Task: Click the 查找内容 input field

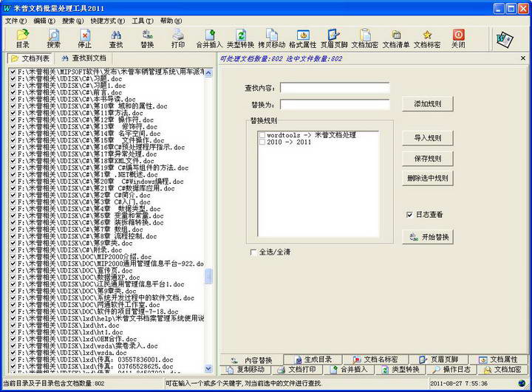Action: click(335, 88)
